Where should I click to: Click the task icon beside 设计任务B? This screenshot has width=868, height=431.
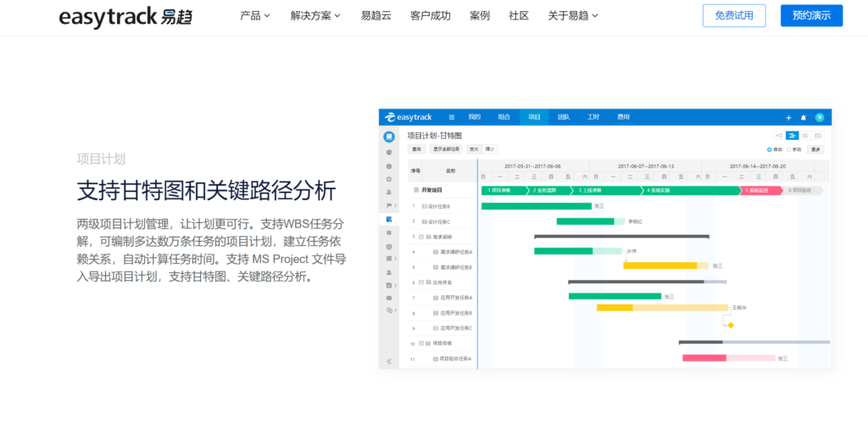[425, 207]
